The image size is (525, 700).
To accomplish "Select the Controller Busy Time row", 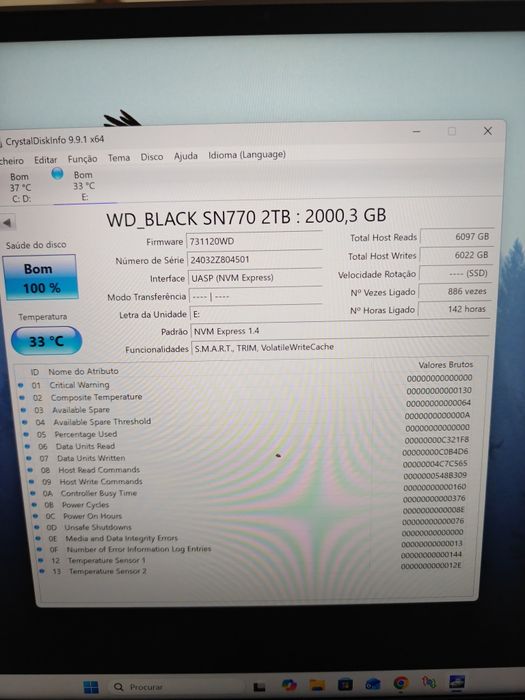I will [x=249, y=491].
